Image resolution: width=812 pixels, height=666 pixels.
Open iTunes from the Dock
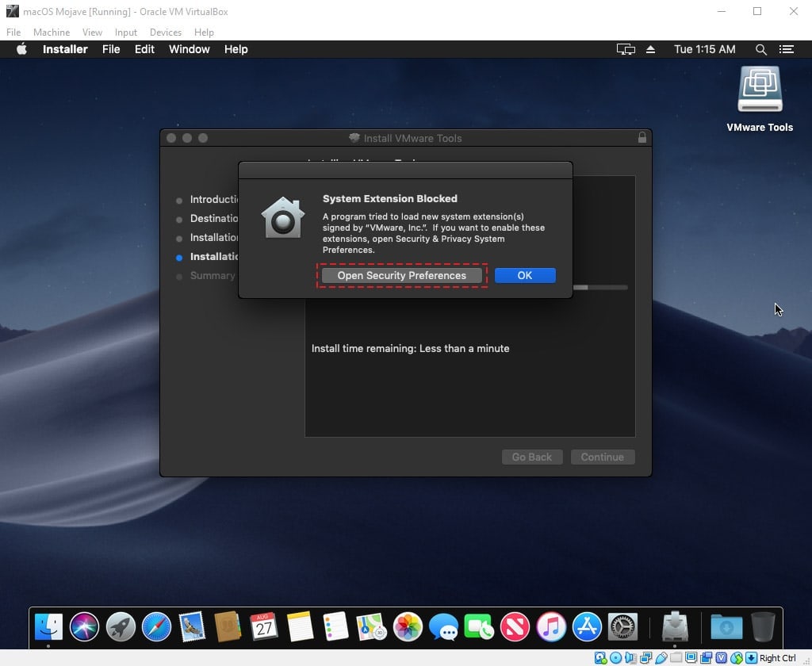550,626
